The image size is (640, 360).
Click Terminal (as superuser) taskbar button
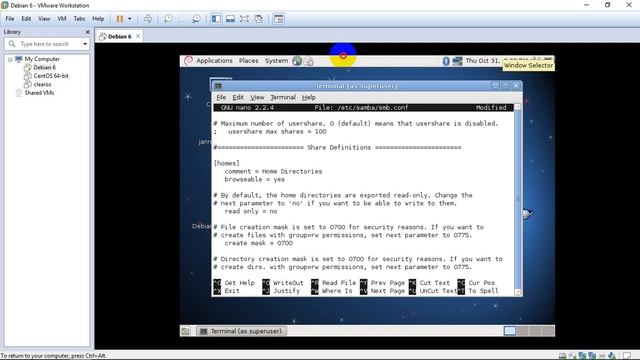click(241, 331)
